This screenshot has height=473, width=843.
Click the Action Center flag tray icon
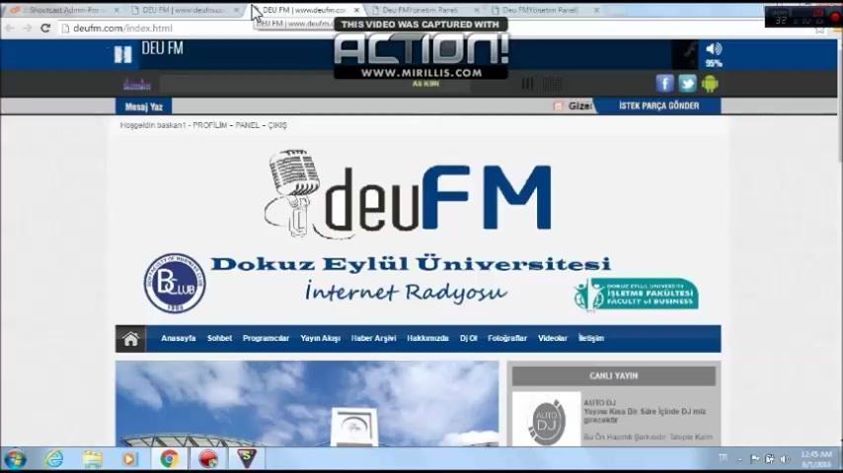pyautogui.click(x=754, y=459)
